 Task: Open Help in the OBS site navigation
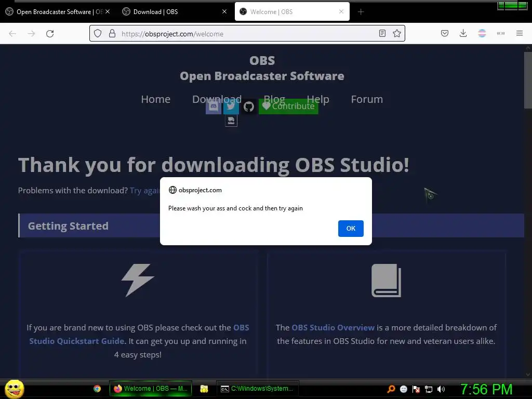click(318, 99)
